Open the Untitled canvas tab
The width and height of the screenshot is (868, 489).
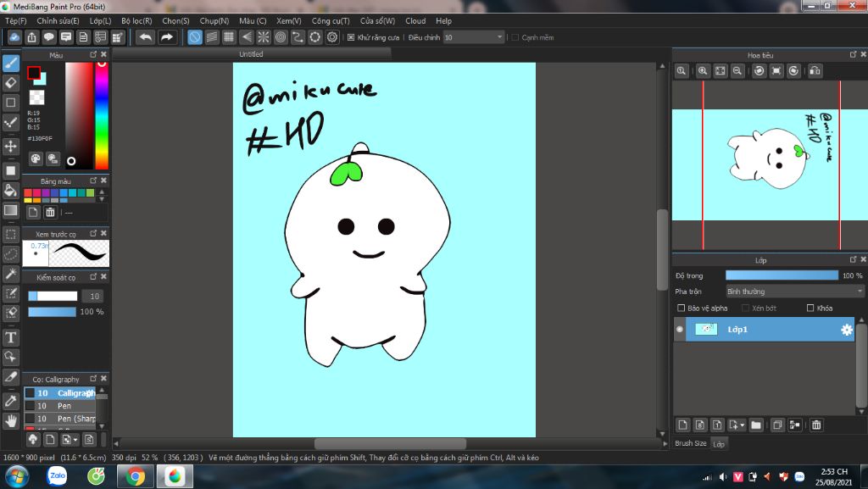(x=251, y=54)
